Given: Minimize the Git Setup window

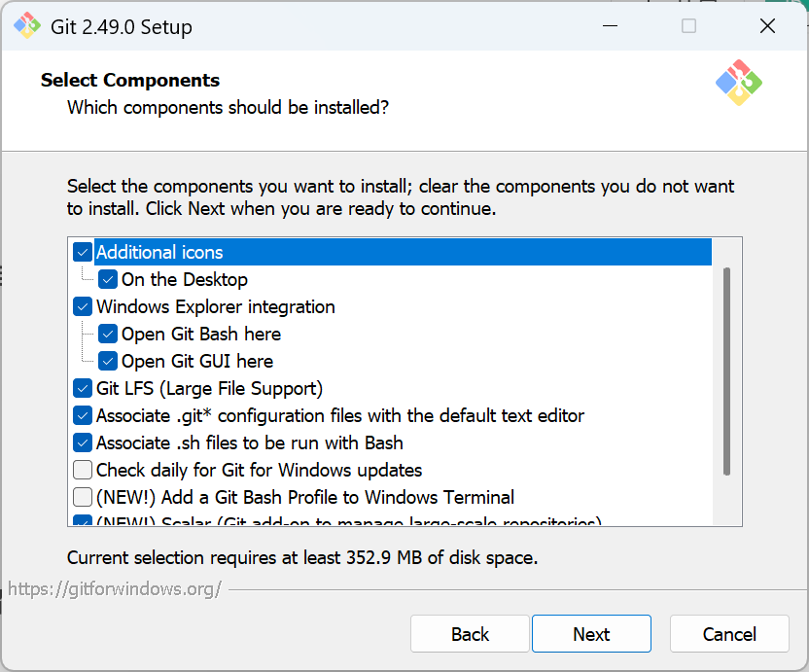Looking at the screenshot, I should coord(610,26).
